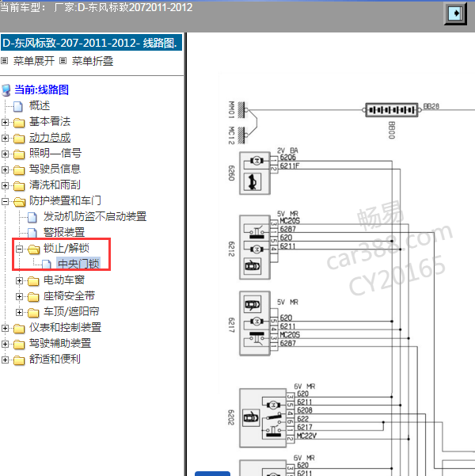475x476 pixels.
Task: Collapse the 防护装置和车门 node
Action: [6, 201]
